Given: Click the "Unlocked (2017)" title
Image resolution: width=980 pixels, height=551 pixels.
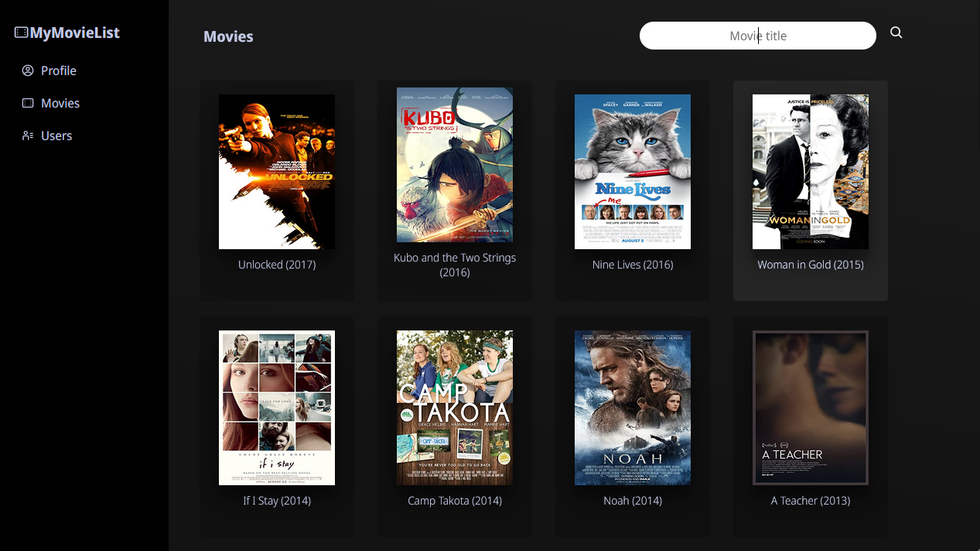Looking at the screenshot, I should (x=277, y=265).
